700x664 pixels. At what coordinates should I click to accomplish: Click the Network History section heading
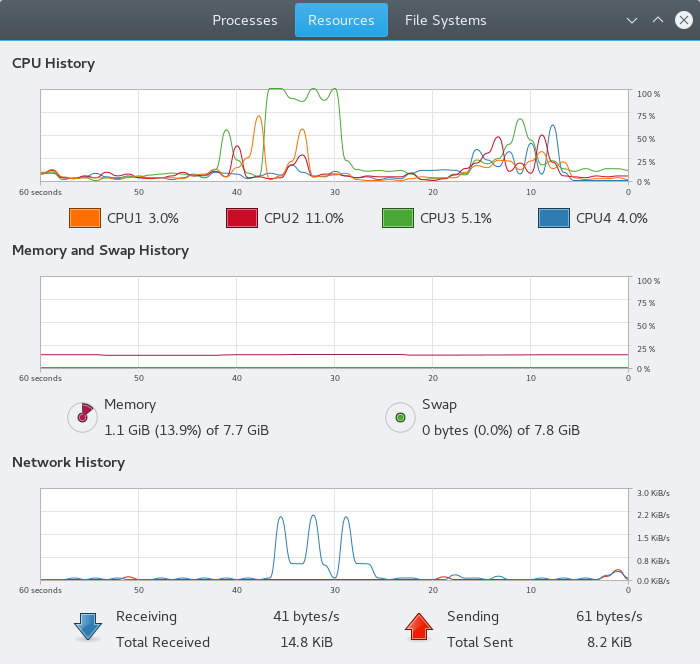click(68, 462)
